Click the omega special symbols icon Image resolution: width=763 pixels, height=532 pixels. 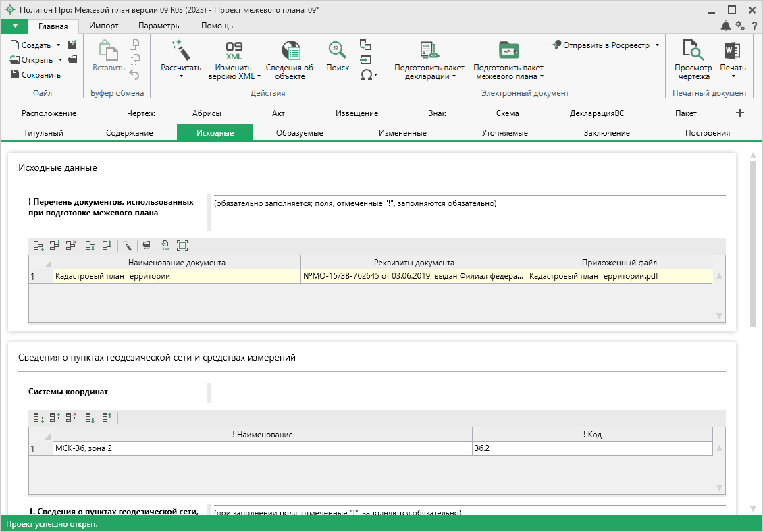click(366, 75)
